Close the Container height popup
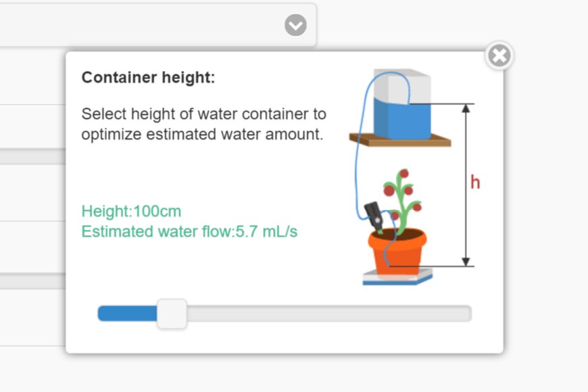The image size is (588, 392). (x=499, y=56)
